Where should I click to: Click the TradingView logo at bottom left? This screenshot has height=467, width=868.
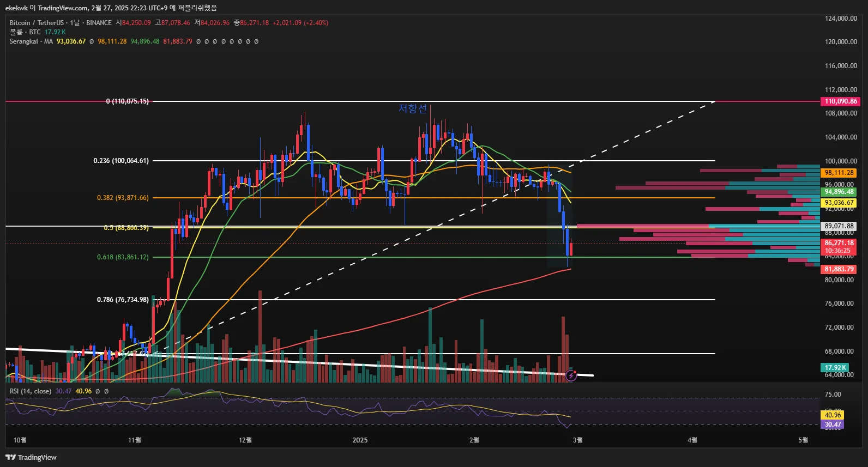(31, 457)
